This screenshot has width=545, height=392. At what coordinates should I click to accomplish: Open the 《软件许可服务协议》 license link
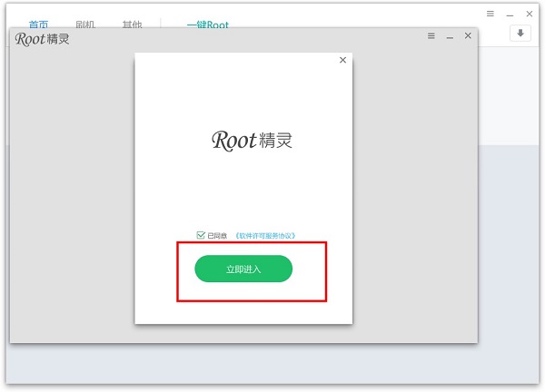point(265,236)
